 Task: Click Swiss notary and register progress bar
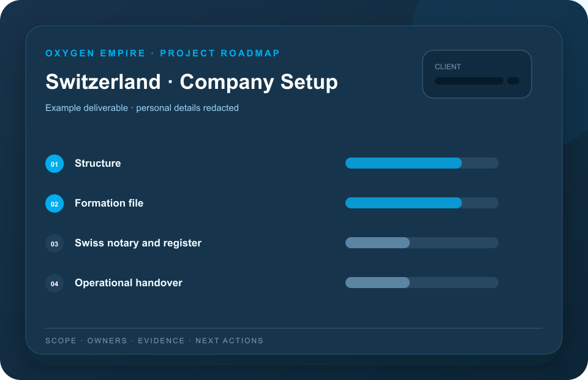[x=422, y=243]
